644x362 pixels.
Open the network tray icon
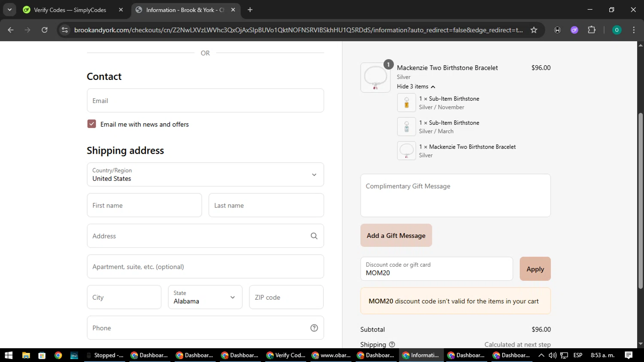coord(564,355)
